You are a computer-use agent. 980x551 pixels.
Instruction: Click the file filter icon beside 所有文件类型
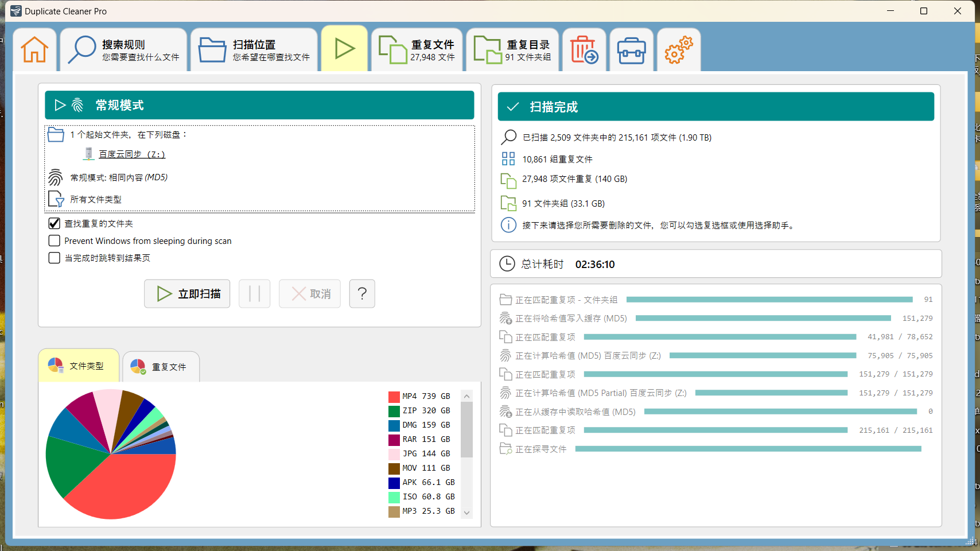click(56, 199)
